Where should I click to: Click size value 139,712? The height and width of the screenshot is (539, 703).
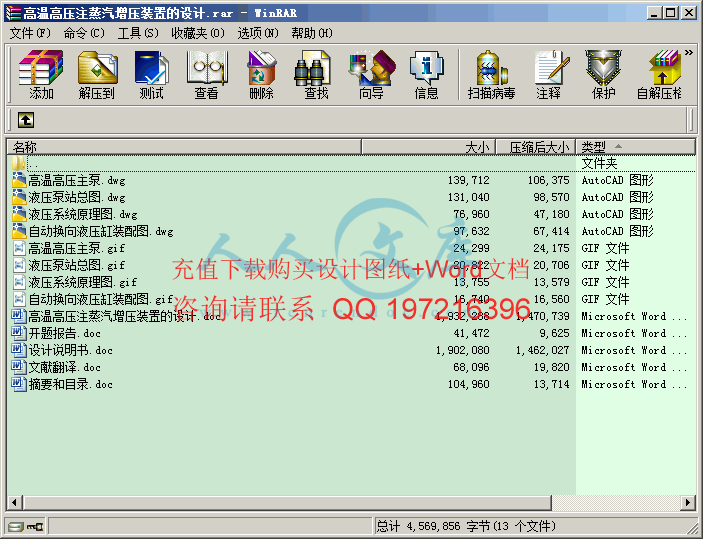point(469,180)
